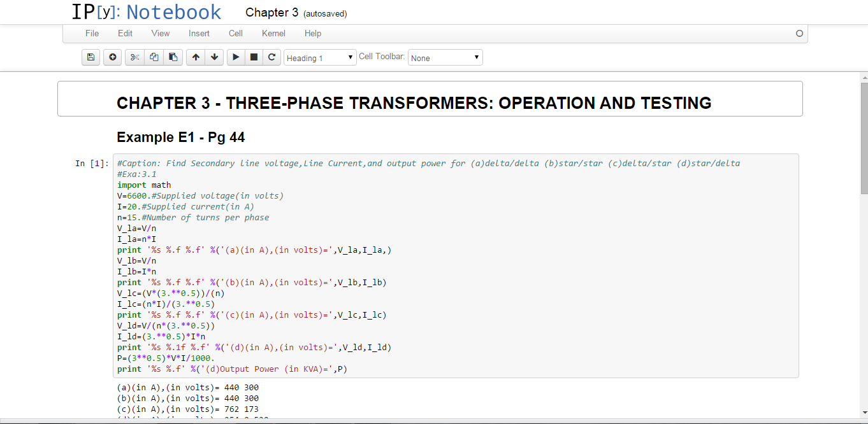
Task: Open the Kernel menu
Action: click(273, 33)
